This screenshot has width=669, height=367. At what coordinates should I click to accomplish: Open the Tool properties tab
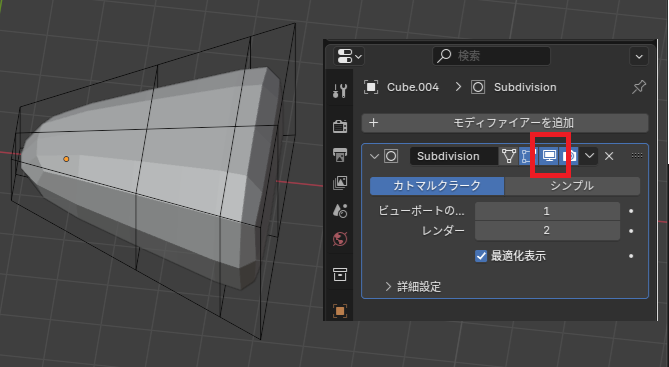[340, 91]
